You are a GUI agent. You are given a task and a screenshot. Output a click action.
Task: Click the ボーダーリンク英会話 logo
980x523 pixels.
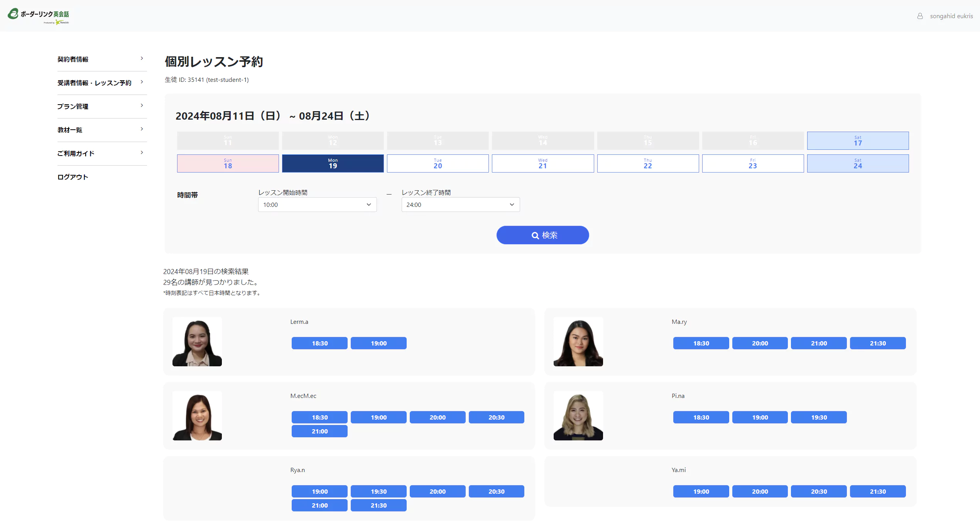[x=39, y=16]
